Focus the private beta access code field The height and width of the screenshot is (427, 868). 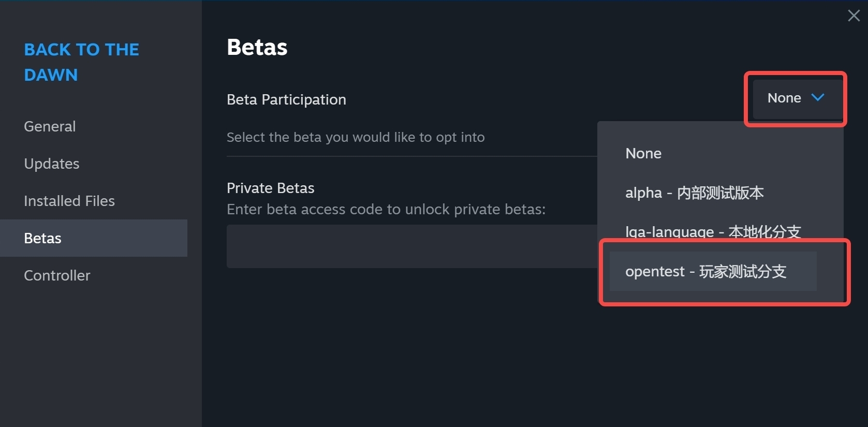tap(411, 246)
